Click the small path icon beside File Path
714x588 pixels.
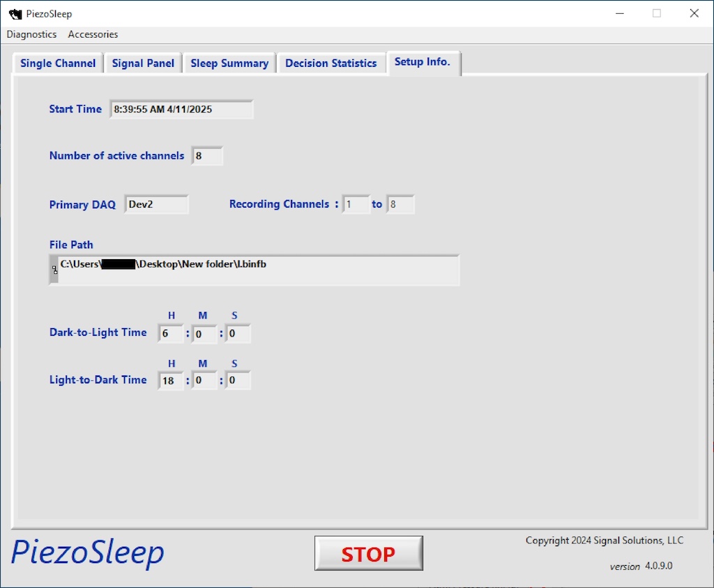(54, 270)
